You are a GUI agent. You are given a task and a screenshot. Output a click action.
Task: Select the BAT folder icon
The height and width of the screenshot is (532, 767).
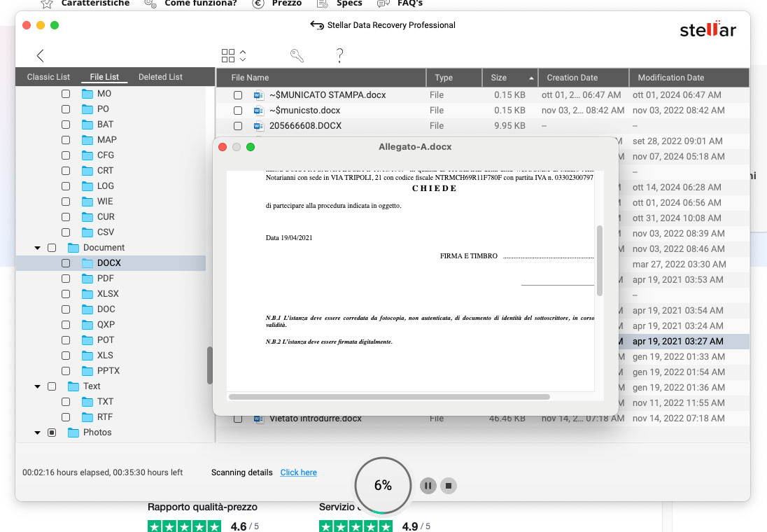87,125
